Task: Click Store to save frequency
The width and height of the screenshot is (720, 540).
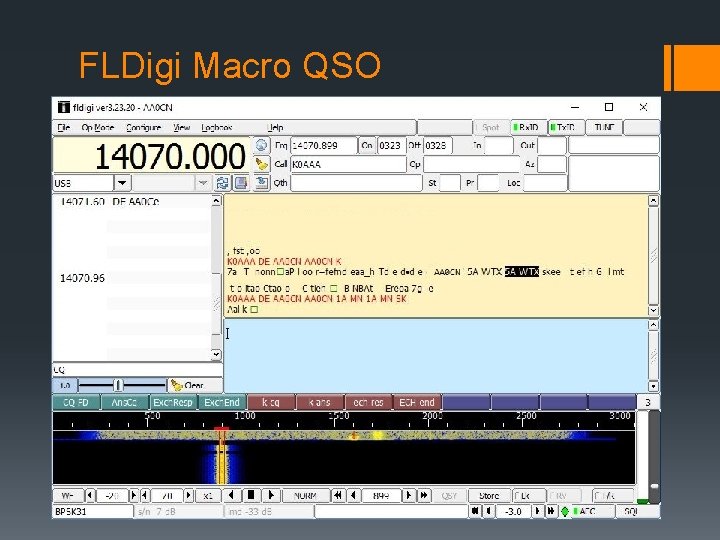Action: point(489,495)
